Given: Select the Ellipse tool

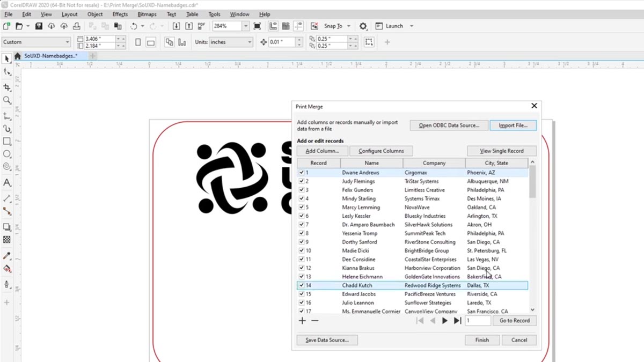Looking at the screenshot, I should tap(7, 154).
